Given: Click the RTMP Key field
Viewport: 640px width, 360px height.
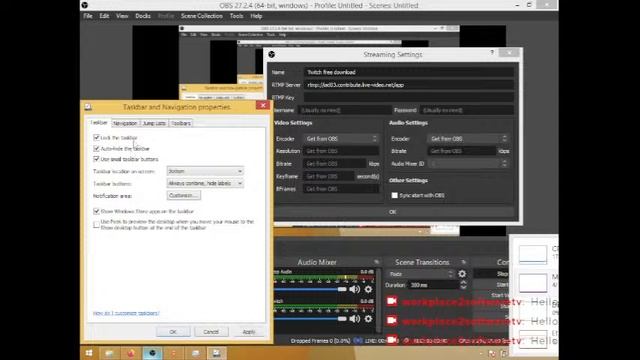Looking at the screenshot, I should pos(409,98).
